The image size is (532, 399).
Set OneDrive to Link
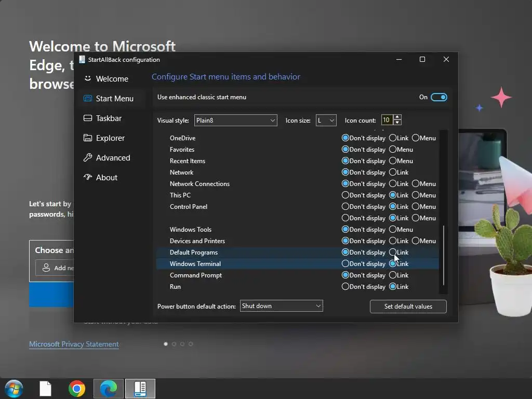coord(393,138)
